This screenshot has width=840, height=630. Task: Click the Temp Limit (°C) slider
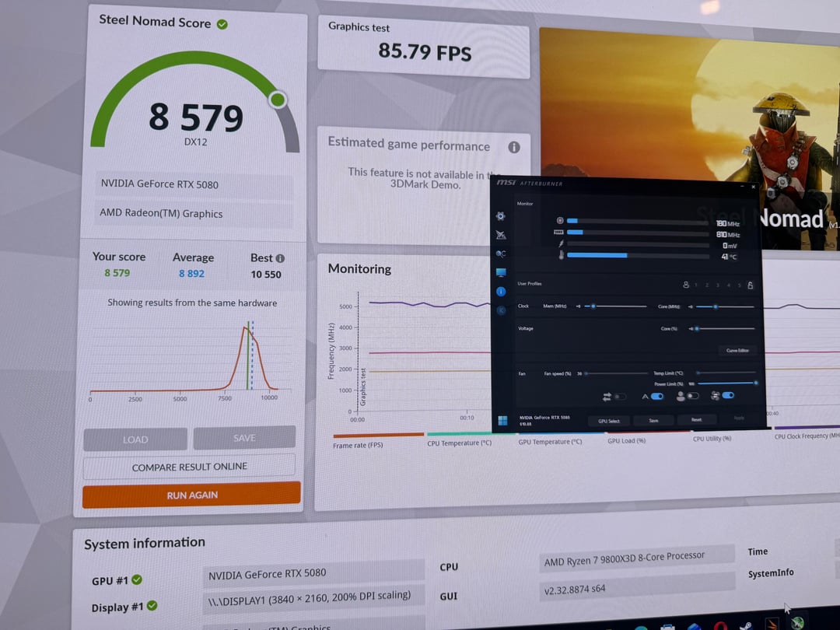(x=726, y=372)
